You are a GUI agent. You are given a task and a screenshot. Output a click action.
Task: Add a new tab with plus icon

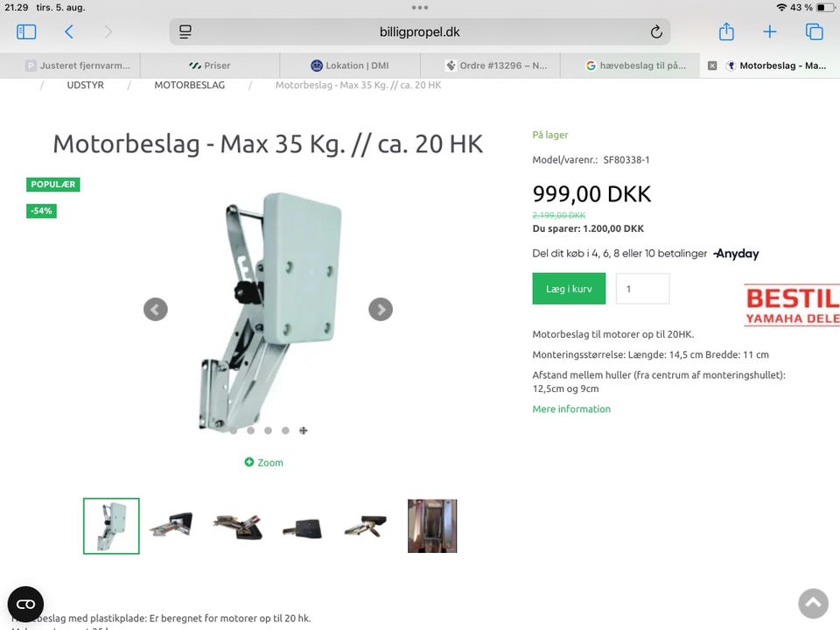tap(769, 31)
